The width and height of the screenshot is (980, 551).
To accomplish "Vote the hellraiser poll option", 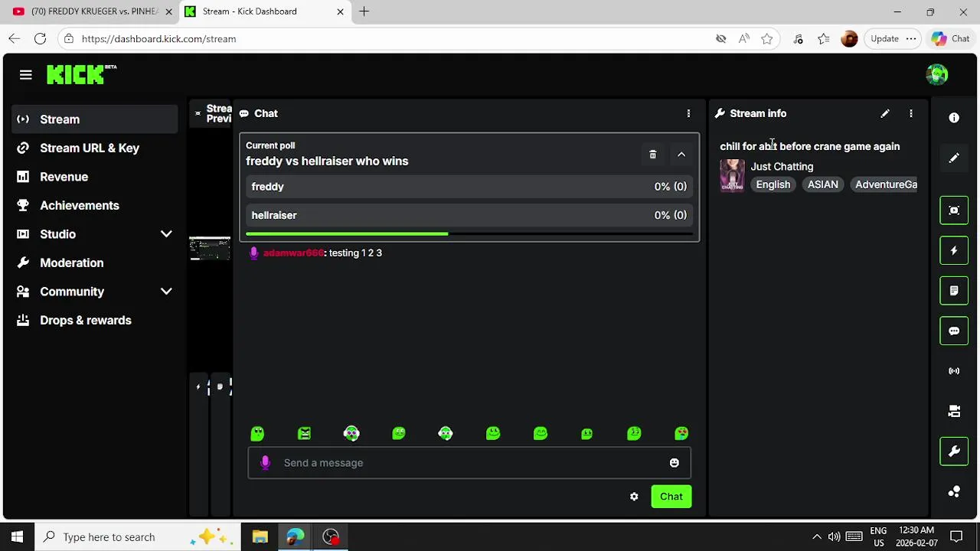I will (469, 215).
